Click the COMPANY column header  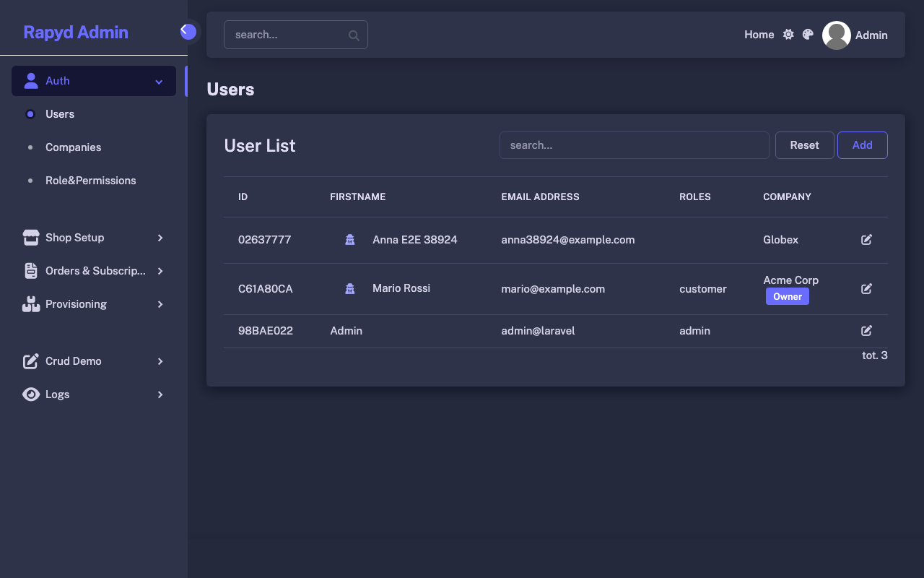click(788, 197)
